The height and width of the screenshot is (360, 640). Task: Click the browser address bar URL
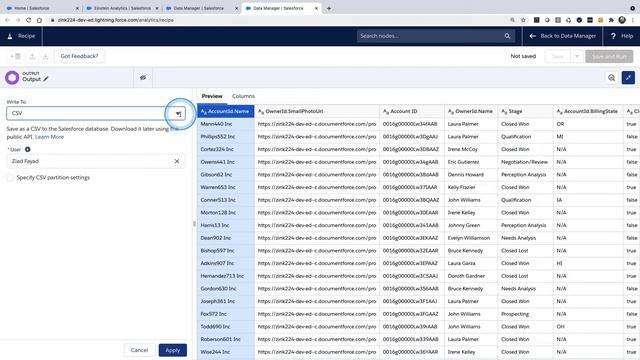(x=116, y=20)
